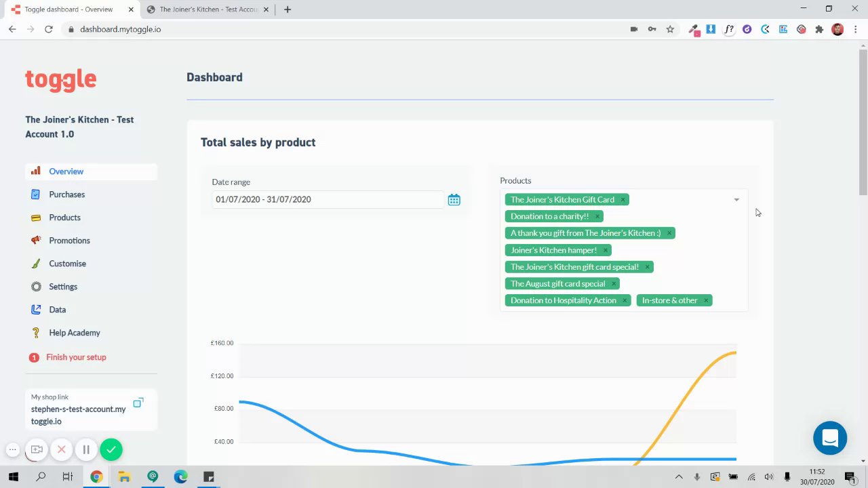This screenshot has width=868, height=488.
Task: Remove 'gift card special!' product tag
Action: 647,267
